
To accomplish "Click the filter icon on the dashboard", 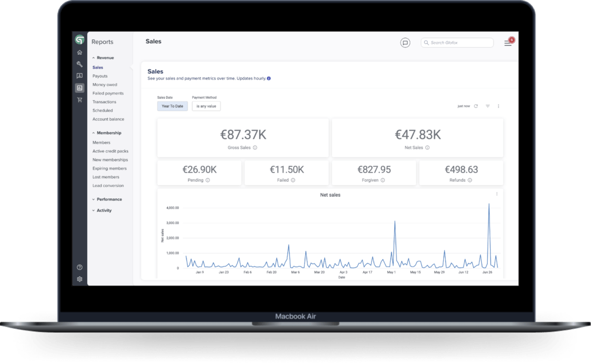I will (488, 106).
